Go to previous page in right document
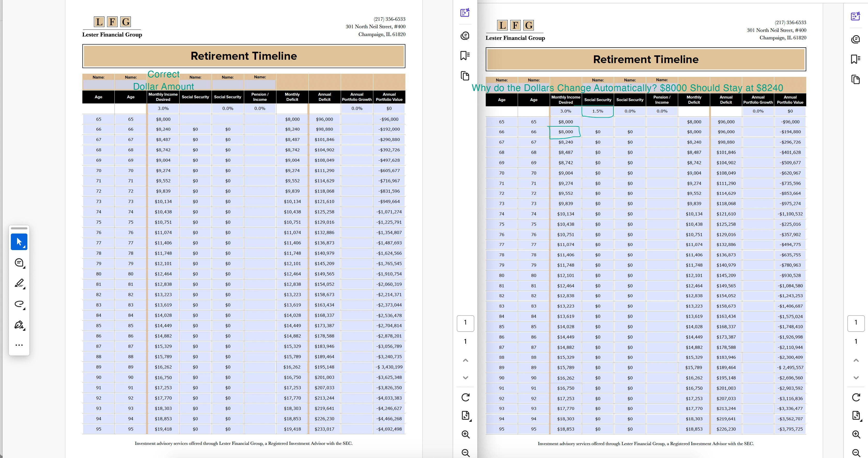 (x=856, y=360)
